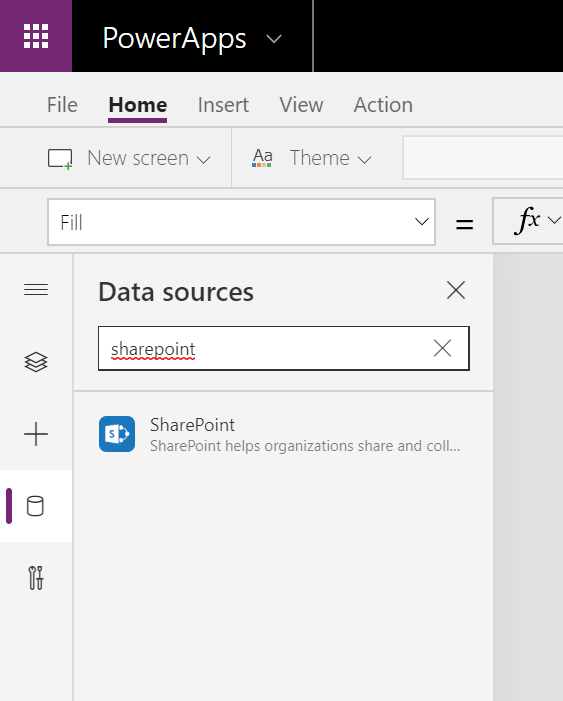The width and height of the screenshot is (563, 701).
Task: Open the File menu
Action: [62, 105]
